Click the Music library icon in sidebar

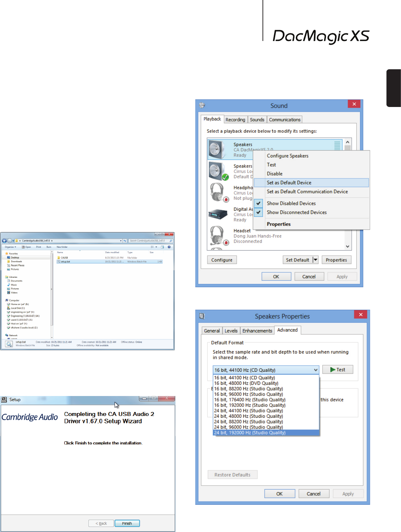click(9, 285)
